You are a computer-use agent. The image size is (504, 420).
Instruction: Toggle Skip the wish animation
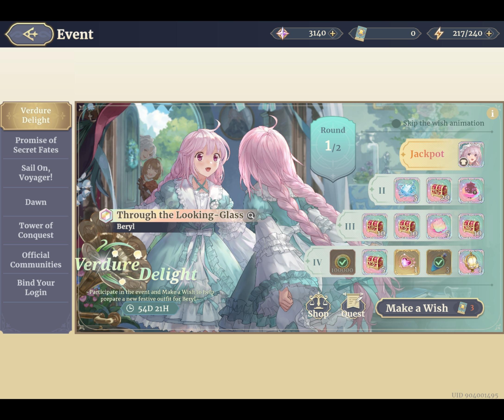pos(396,124)
